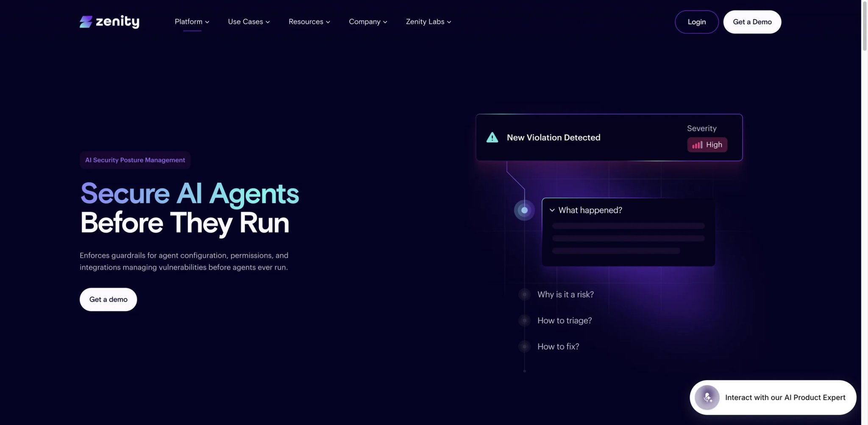The image size is (868, 425).
Task: Open the Zenity Labs menu
Action: [x=428, y=22]
